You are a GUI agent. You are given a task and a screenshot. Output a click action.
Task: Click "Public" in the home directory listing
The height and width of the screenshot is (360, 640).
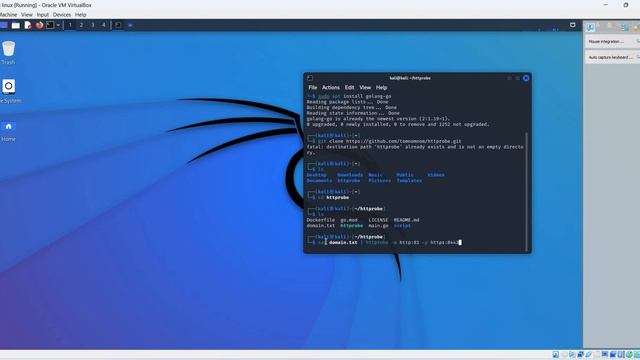[x=405, y=175]
